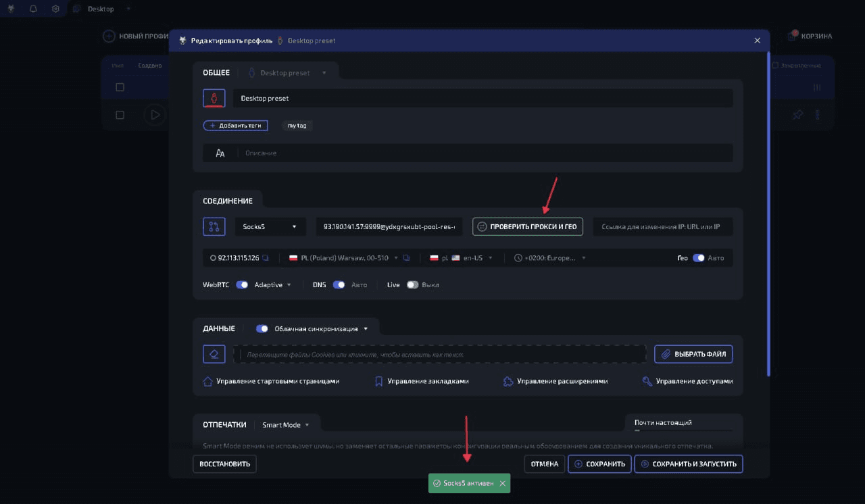Adjust the Почти настоящий fingerprint slider

pos(683,430)
